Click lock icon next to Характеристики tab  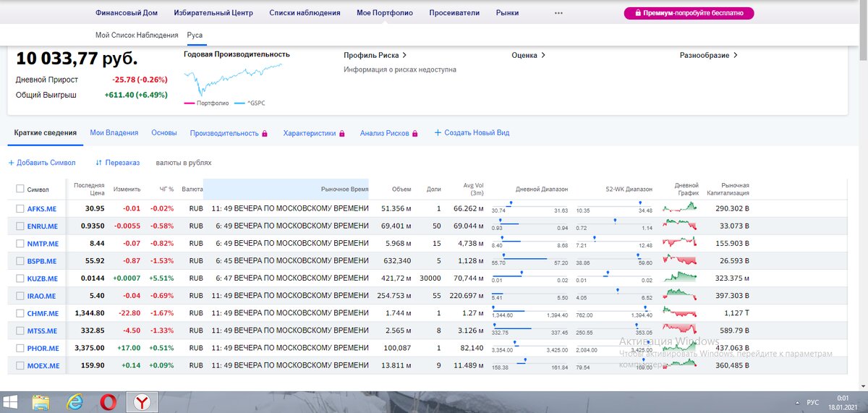tap(342, 134)
